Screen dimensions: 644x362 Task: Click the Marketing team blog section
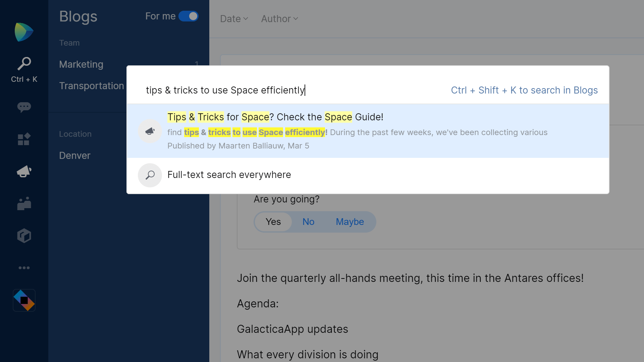tap(81, 64)
